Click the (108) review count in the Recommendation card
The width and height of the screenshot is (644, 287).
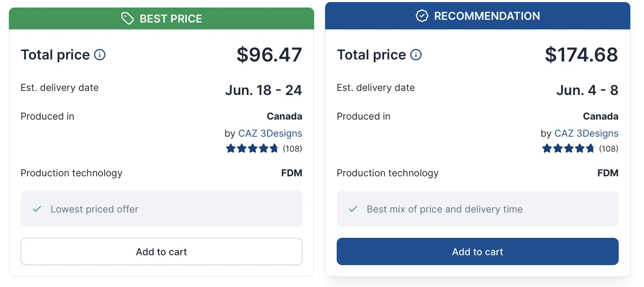tap(608, 149)
